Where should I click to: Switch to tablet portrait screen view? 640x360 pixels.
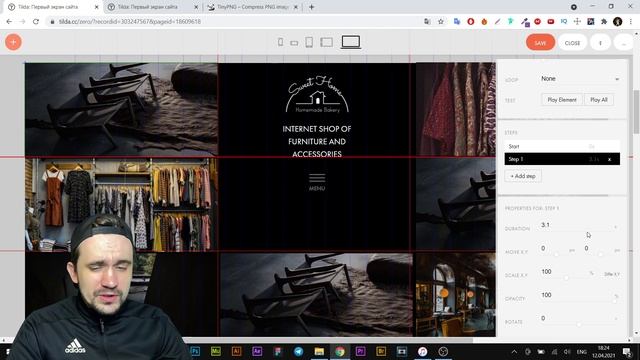pyautogui.click(x=309, y=42)
